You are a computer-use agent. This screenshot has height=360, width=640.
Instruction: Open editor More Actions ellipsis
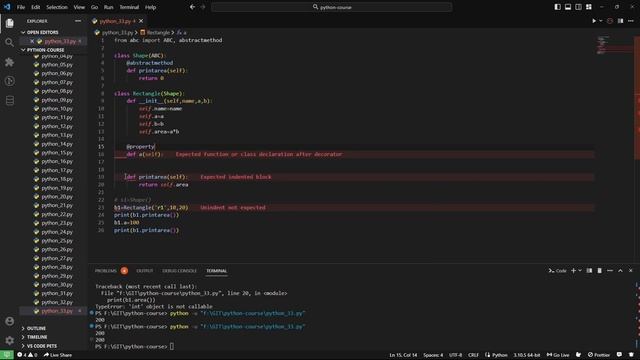click(x=631, y=21)
